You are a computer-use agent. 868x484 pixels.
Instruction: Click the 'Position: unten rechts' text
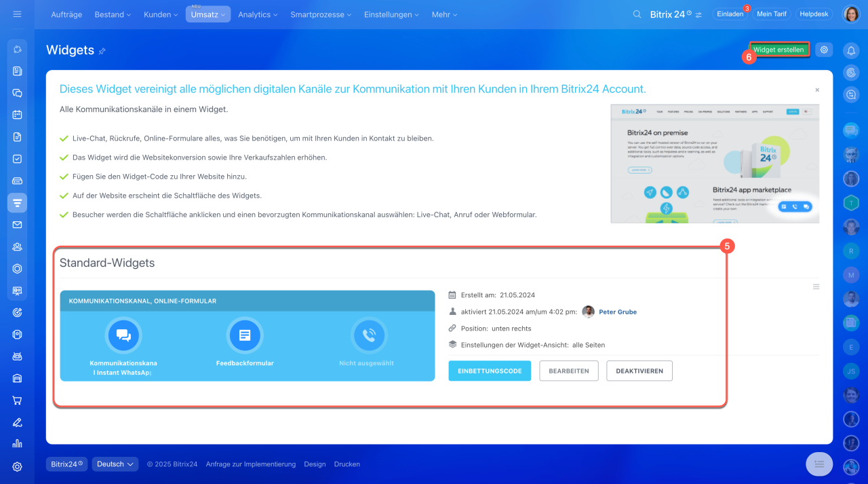496,329
